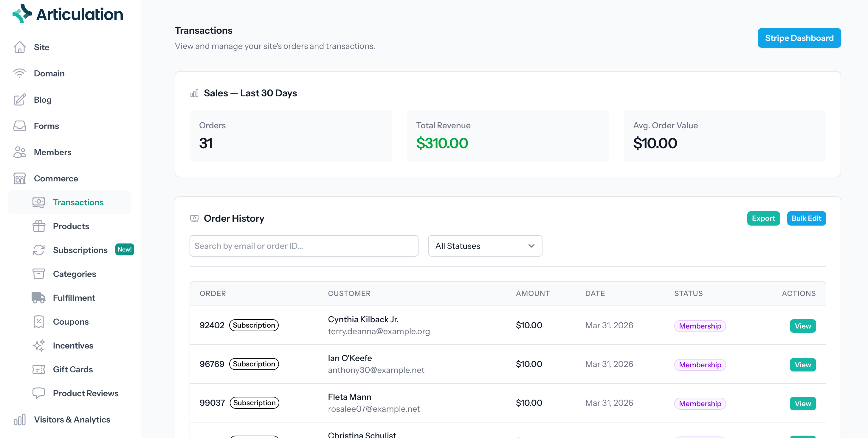
Task: Click the Blog pencil icon
Action: 20,99
